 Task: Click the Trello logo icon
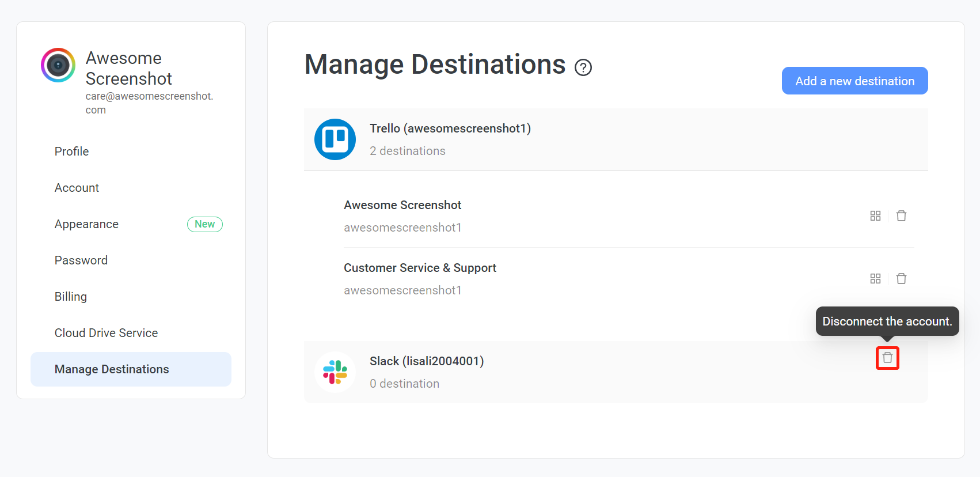(335, 139)
